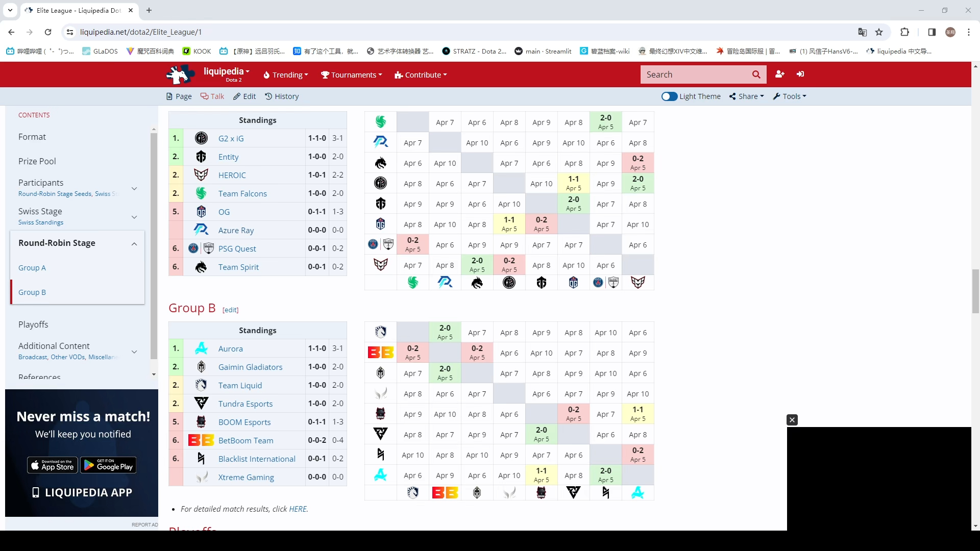Open browser extensions puzzle icon

click(904, 32)
